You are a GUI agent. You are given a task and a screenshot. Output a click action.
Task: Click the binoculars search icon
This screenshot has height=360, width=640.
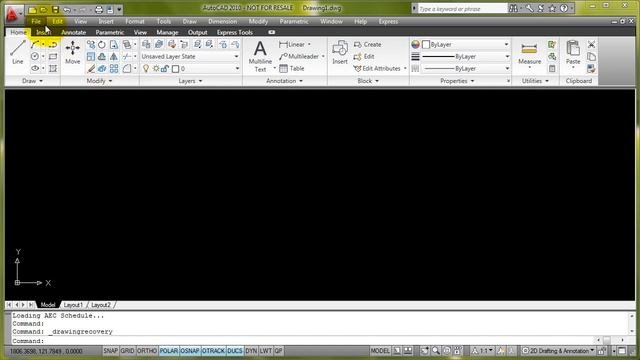pyautogui.click(x=513, y=9)
